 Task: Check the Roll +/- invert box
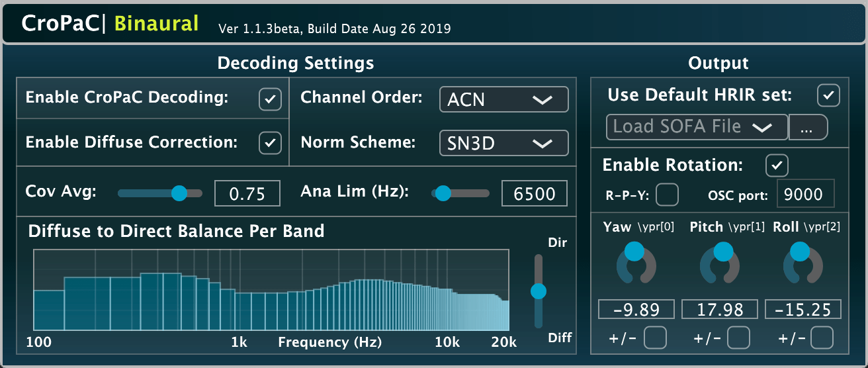(822, 338)
